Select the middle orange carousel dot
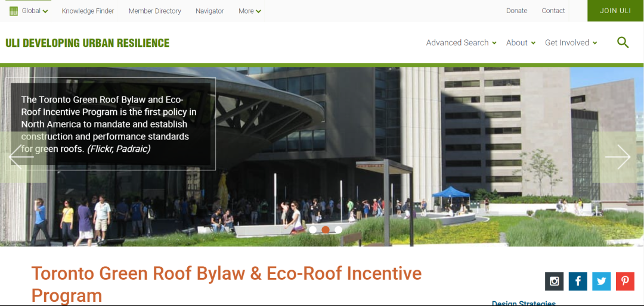Viewport: 644px width, 306px height. pos(326,230)
